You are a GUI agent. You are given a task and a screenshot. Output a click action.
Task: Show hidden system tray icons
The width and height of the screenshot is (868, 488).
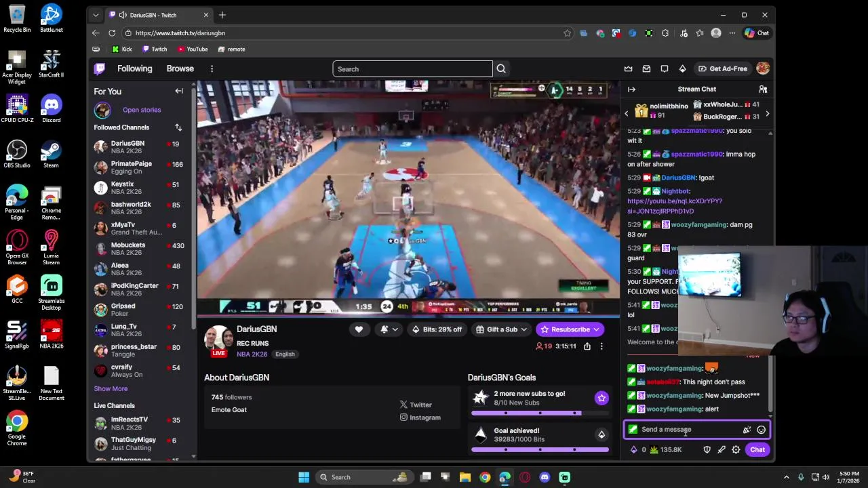tap(787, 477)
